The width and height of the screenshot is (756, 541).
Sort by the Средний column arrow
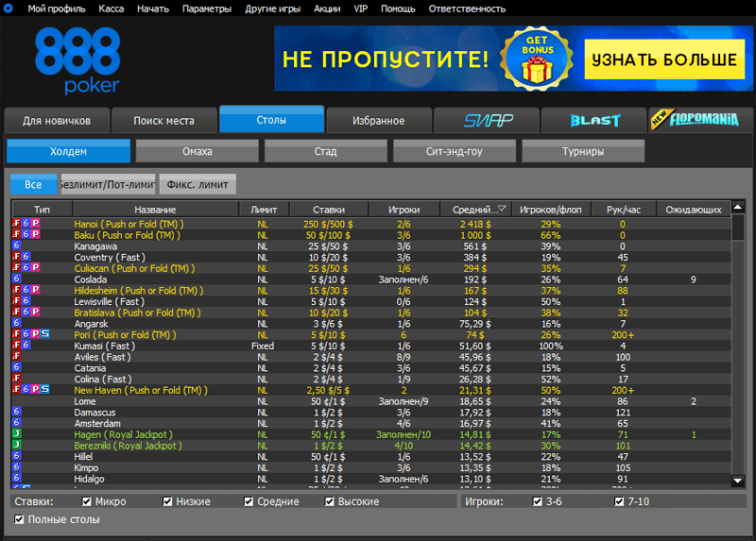click(x=502, y=209)
